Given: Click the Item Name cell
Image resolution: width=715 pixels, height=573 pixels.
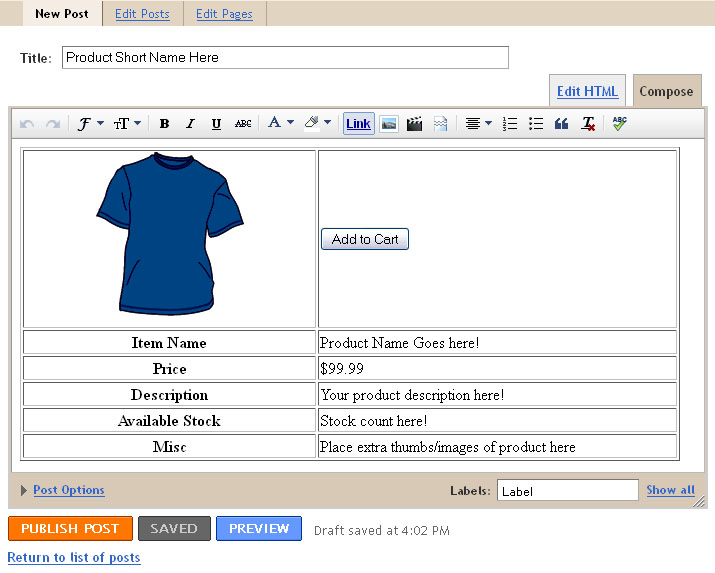Looking at the screenshot, I should click(169, 342).
